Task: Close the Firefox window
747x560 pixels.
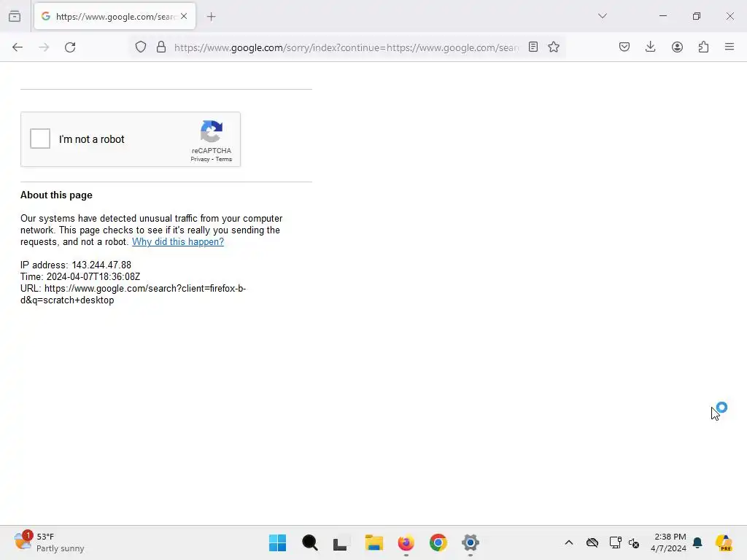Action: click(x=729, y=16)
